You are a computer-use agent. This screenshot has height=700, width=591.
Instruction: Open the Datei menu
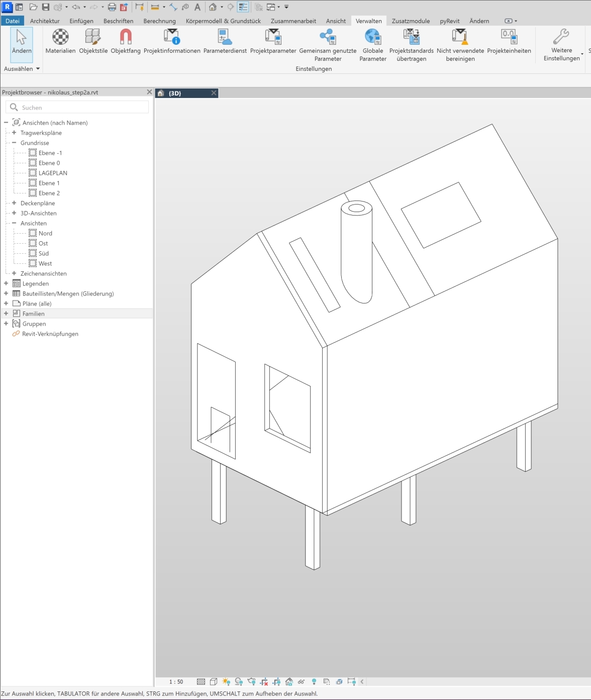tap(13, 21)
